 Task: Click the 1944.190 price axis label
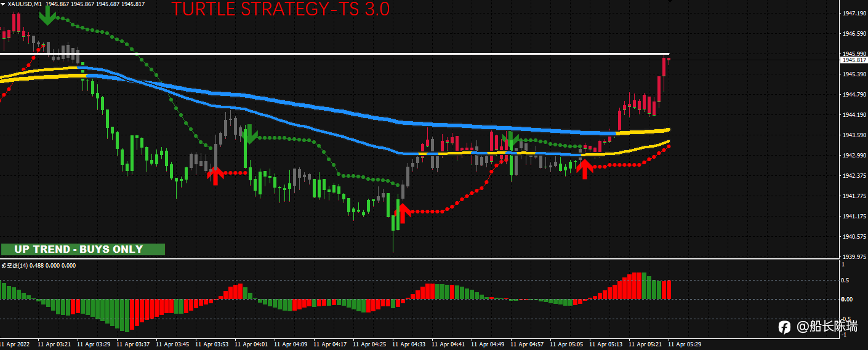[853, 114]
